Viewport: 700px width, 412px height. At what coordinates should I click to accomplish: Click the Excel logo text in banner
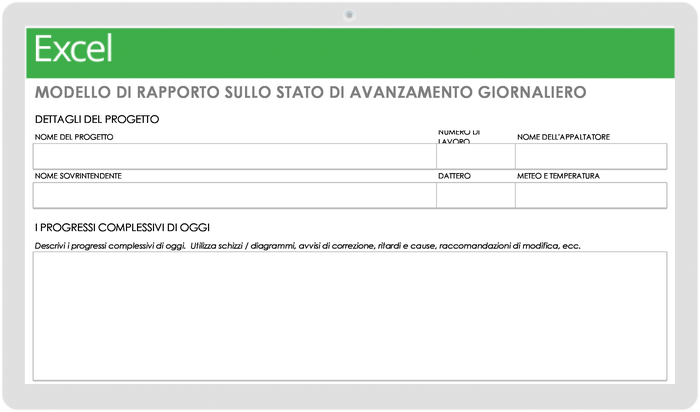click(x=74, y=49)
